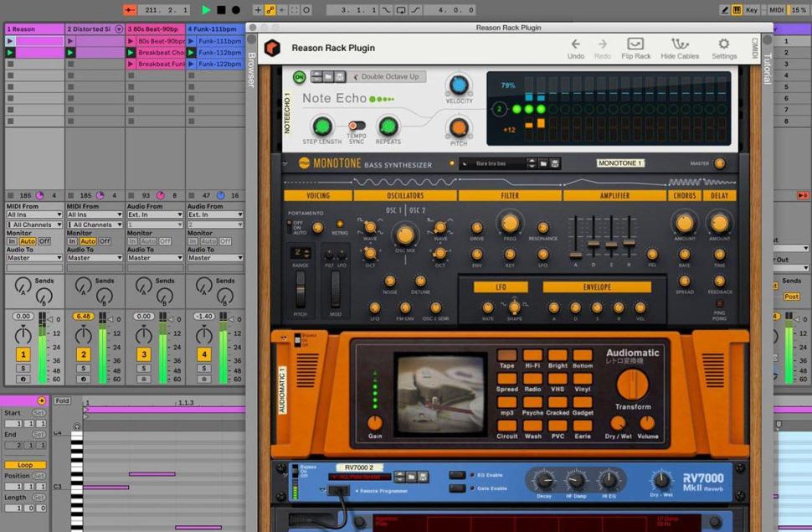Toggle track 2 activator button
Screen dimensions: 812x532
(x=83, y=354)
